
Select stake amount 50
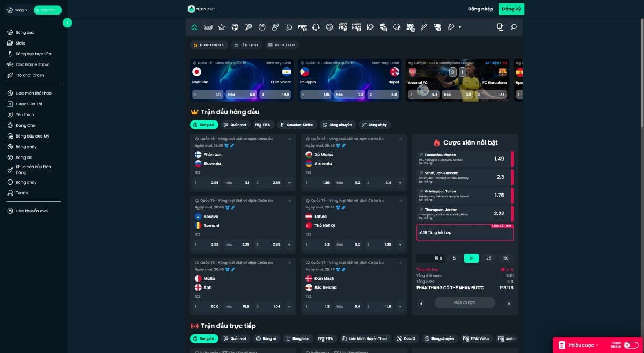(x=506, y=258)
